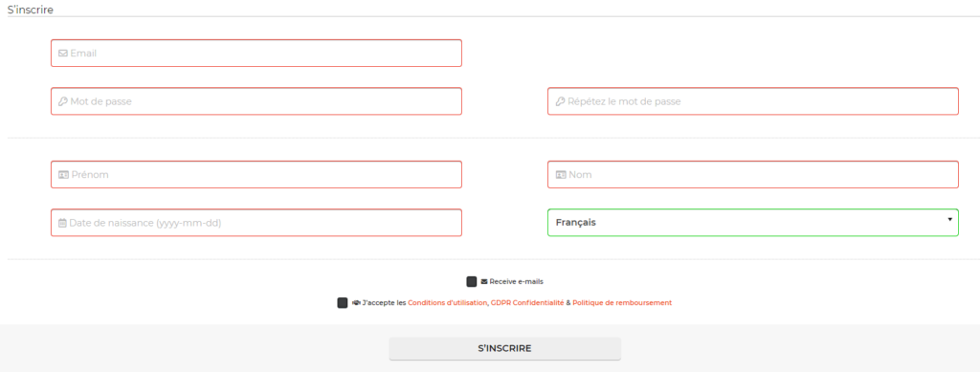The width and height of the screenshot is (980, 372).
Task: Click the ID card icon beside Nom
Action: pos(561,175)
